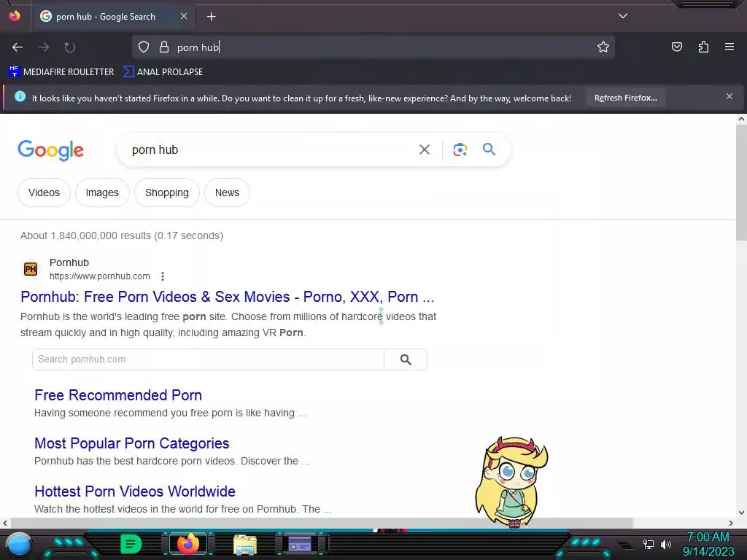Viewport: 747px width, 560px height.
Task: Switch to the Shopping results tab
Action: [x=167, y=192]
